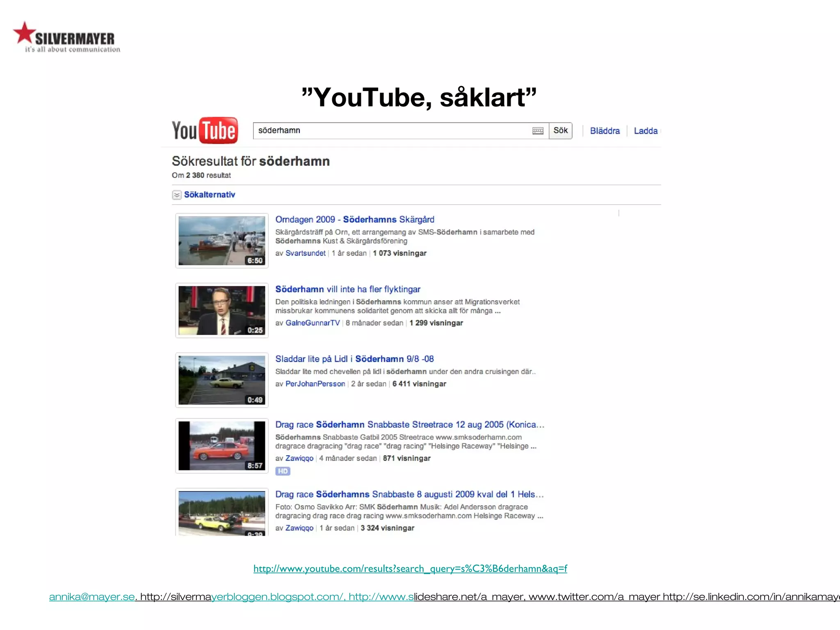Click the annika@mayer.se email link
This screenshot has height=630, width=840.
92,597
